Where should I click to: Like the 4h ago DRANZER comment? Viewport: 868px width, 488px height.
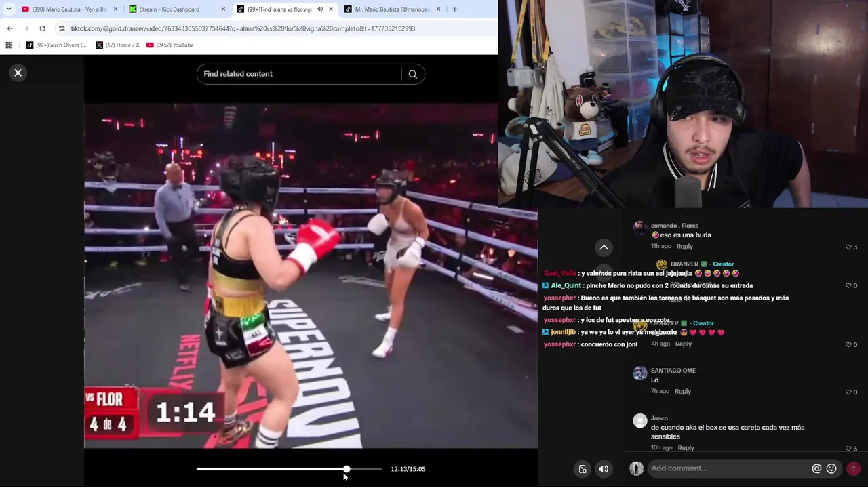(x=848, y=344)
